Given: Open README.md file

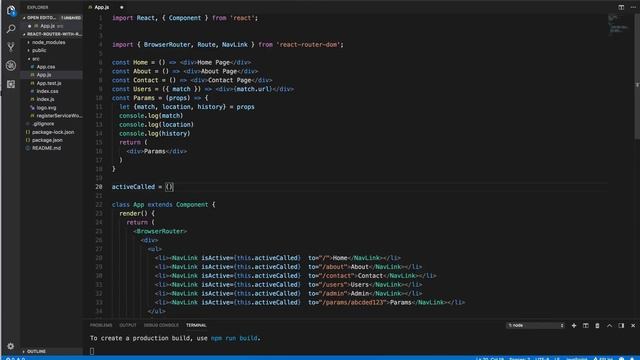Looking at the screenshot, I should coord(46,148).
